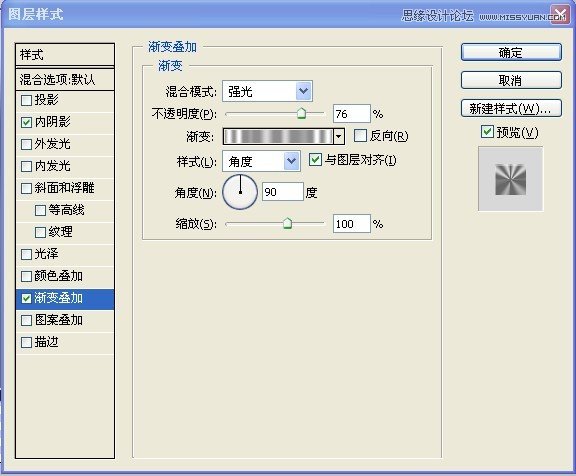Select the 颜色叠加 label in styles list
The height and width of the screenshot is (476, 576).
coord(59,276)
